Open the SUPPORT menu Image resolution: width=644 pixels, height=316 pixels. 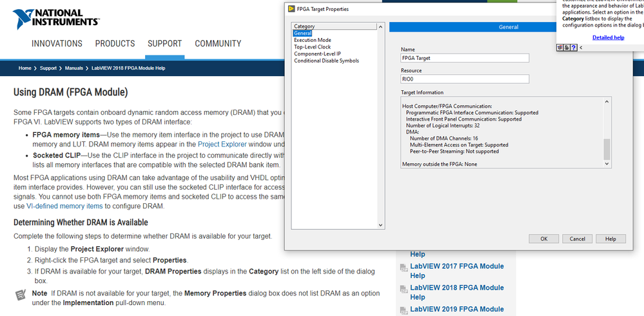(164, 44)
